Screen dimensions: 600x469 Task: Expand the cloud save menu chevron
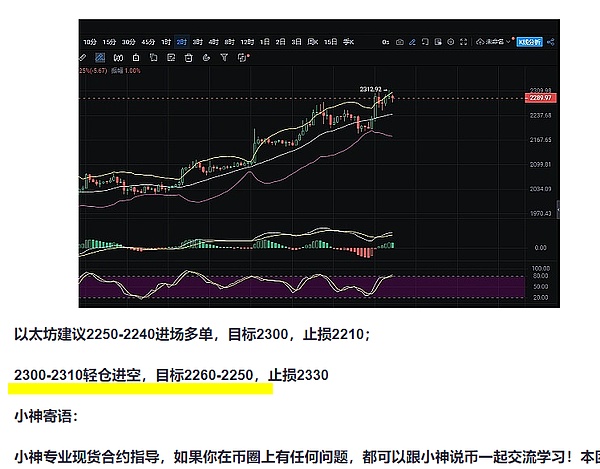[x=508, y=42]
